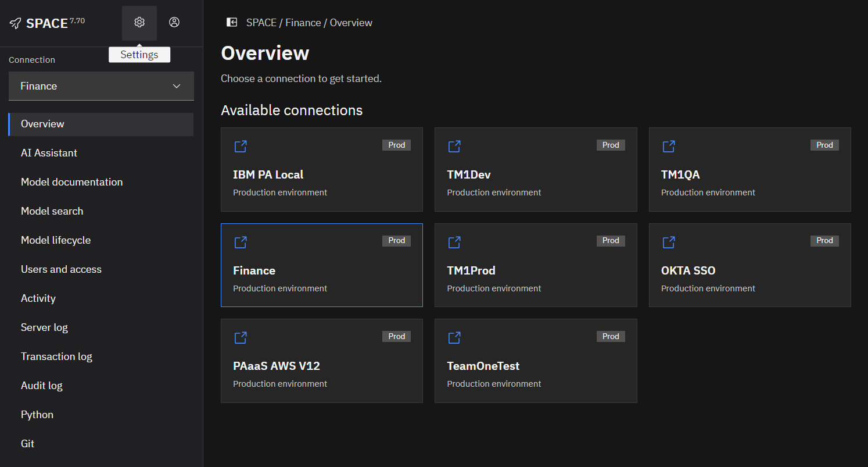Click the SPACE rocket logo
Image resolution: width=868 pixels, height=467 pixels.
click(x=16, y=23)
